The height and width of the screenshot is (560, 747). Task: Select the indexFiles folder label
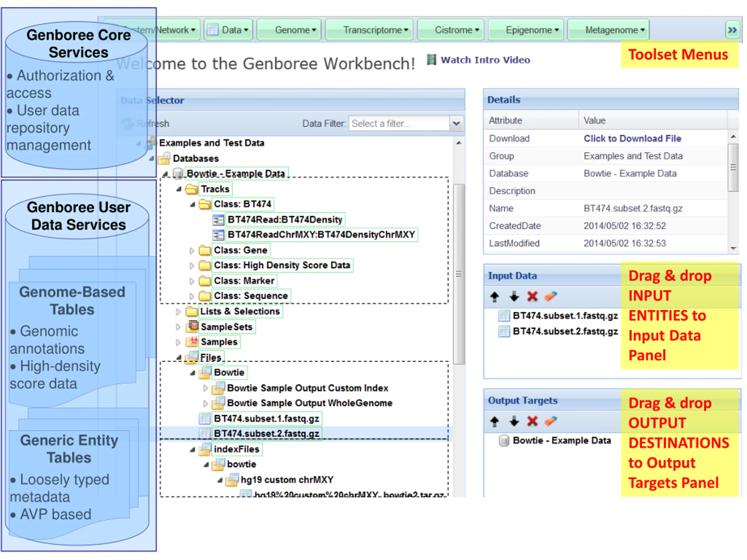tap(236, 449)
